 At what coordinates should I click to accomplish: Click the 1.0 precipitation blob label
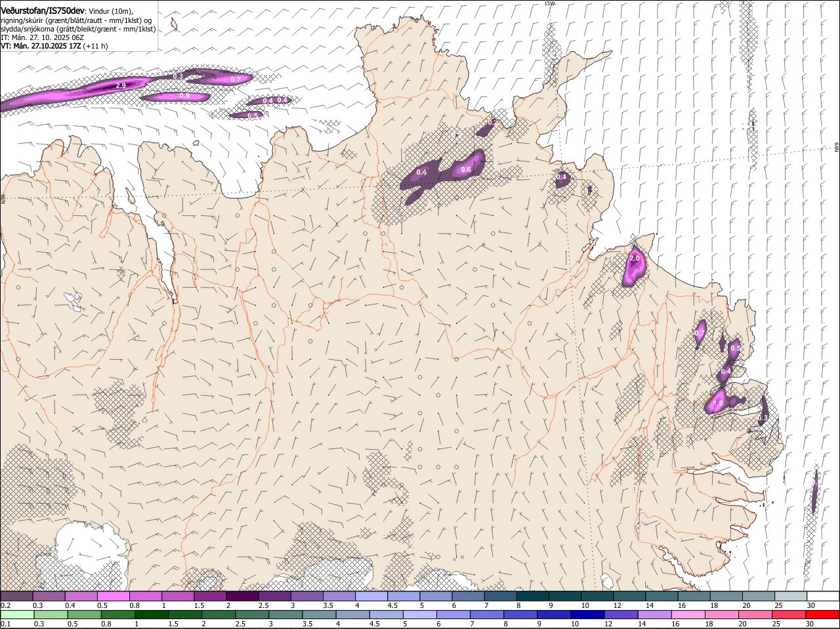tap(719, 403)
